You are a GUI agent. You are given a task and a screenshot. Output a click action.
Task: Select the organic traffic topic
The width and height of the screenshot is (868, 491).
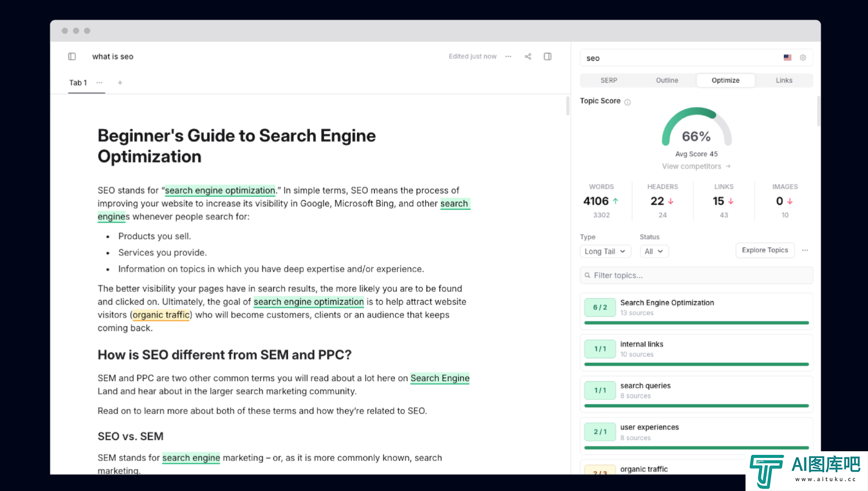coord(696,467)
